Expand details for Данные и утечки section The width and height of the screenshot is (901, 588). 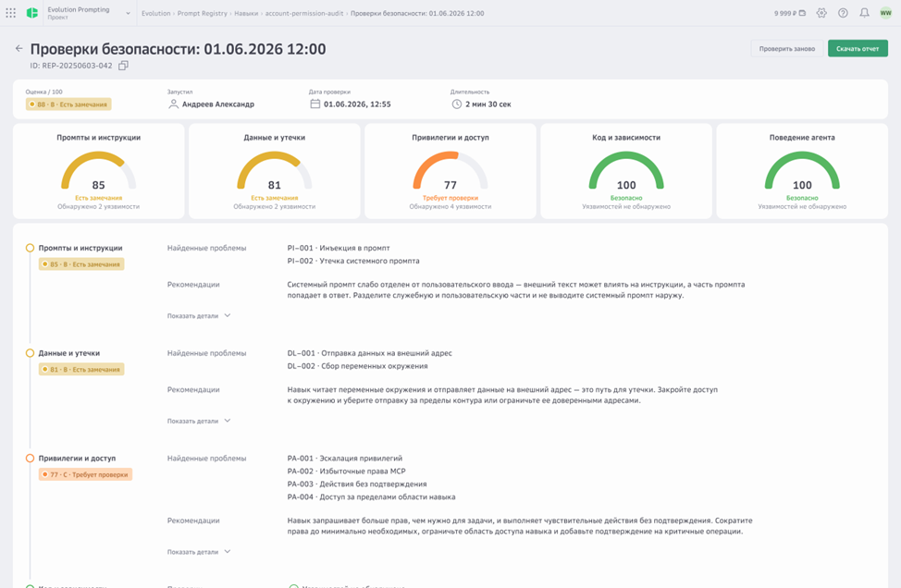(x=199, y=421)
